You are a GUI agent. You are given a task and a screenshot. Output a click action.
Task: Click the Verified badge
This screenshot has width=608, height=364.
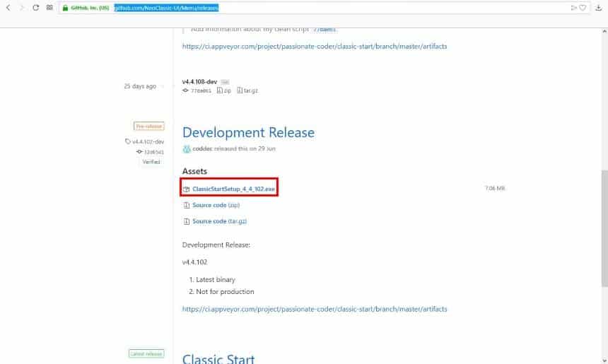[151, 162]
